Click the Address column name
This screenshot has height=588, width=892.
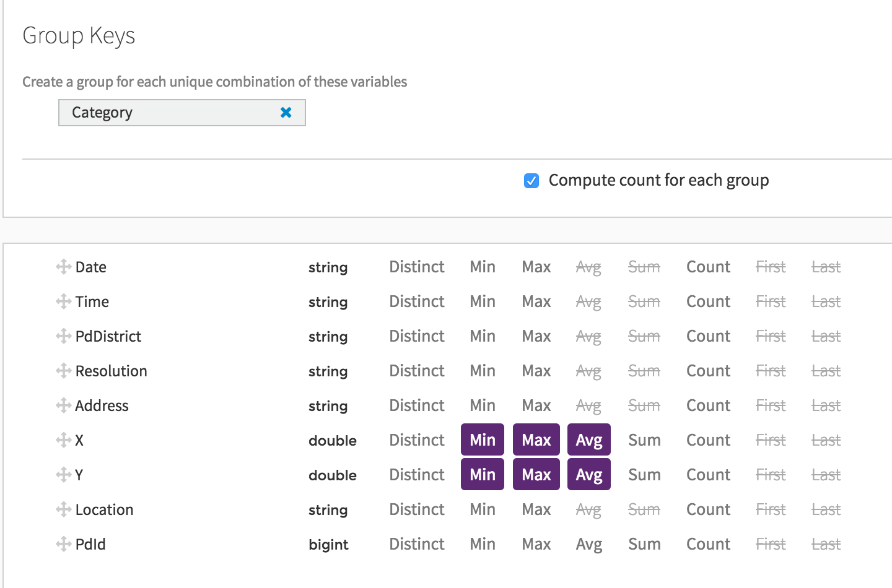(x=102, y=405)
